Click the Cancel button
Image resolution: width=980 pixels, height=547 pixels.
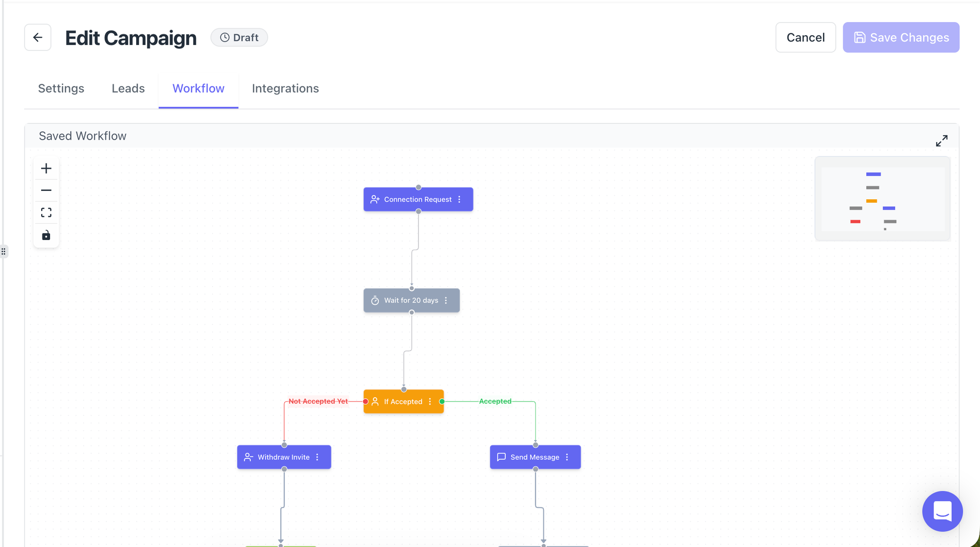(x=805, y=37)
